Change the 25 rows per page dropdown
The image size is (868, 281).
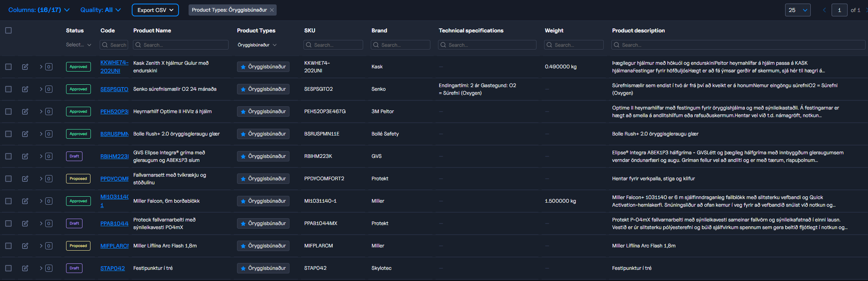coord(798,10)
